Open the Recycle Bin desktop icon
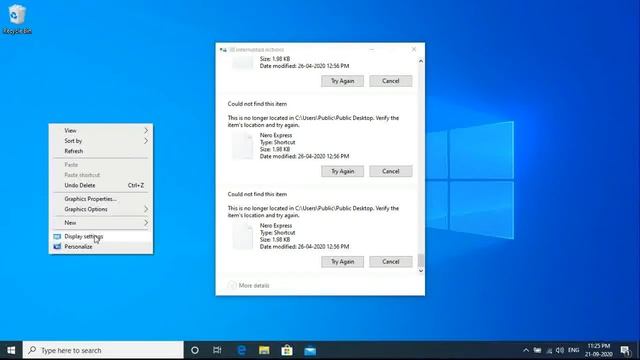This screenshot has width=640, height=360. [x=17, y=19]
